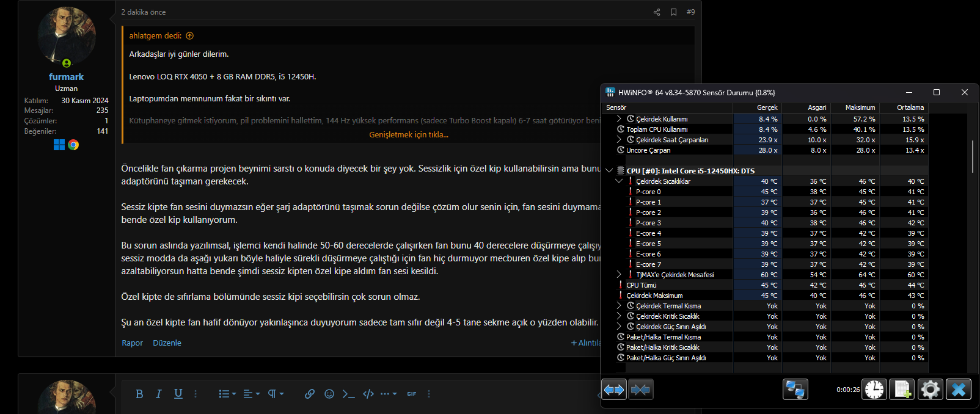Viewport: 980px width, 414px height.
Task: Insert code block with the </> icon
Action: [368, 394]
